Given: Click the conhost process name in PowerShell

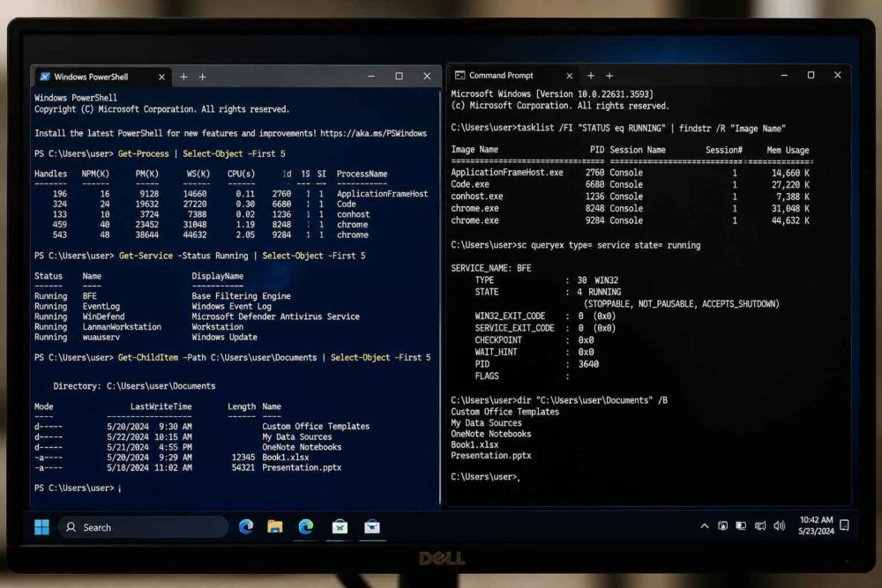Looking at the screenshot, I should 353,214.
